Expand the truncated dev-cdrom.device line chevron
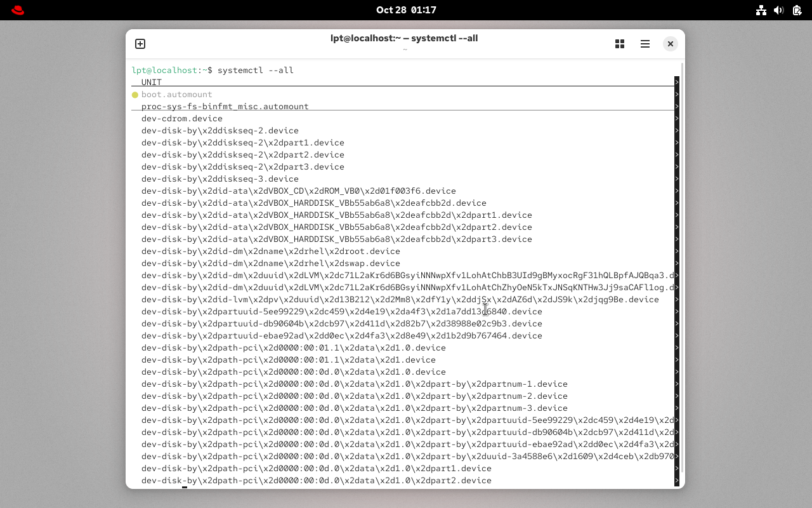812x508 pixels. click(676, 118)
